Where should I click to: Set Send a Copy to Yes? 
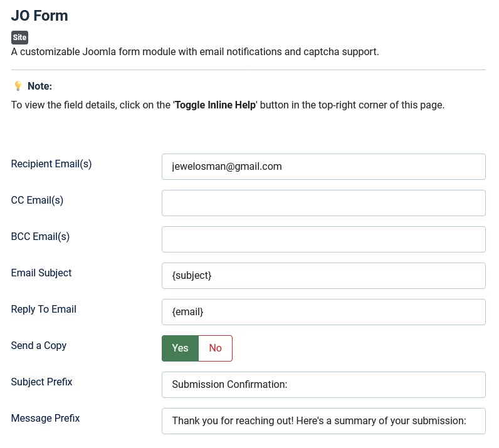[180, 348]
